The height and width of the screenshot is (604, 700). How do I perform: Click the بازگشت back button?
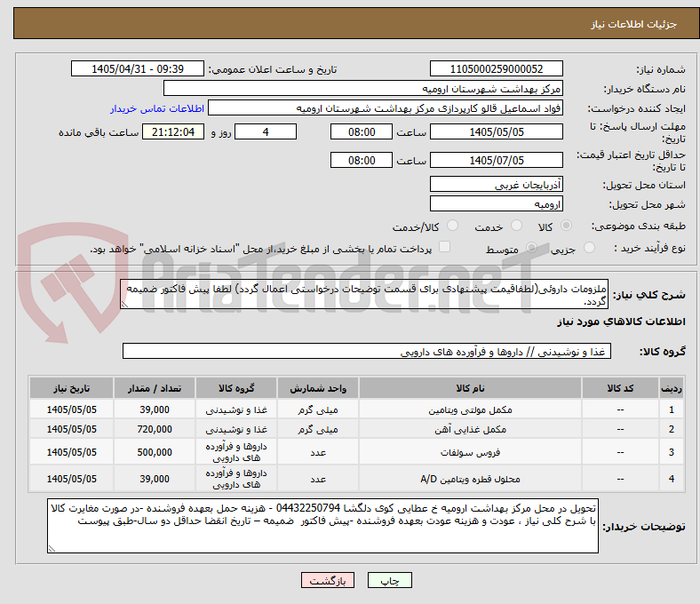pos(328,580)
